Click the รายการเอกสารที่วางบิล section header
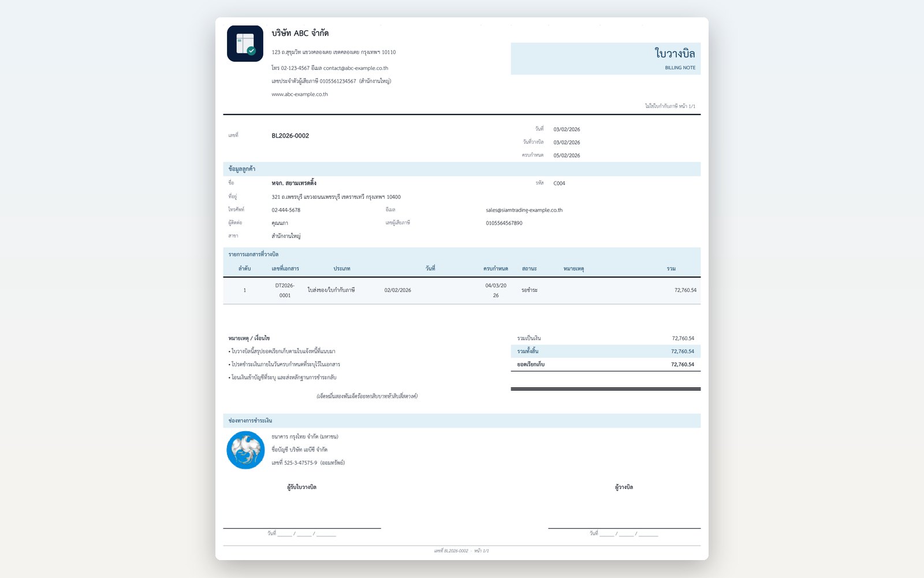This screenshot has height=578, width=924. (x=462, y=254)
